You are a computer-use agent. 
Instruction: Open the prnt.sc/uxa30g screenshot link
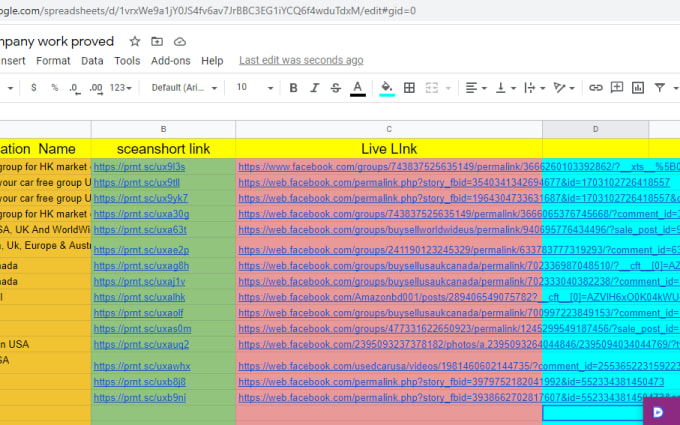[x=141, y=214]
